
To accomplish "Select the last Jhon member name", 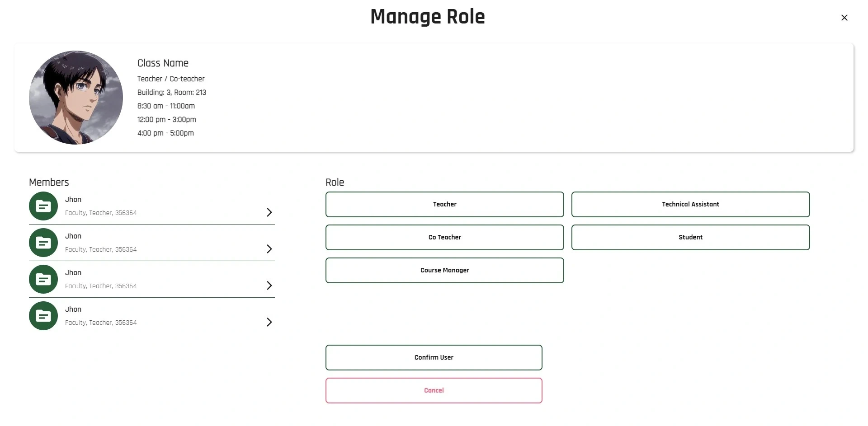I will 73,309.
